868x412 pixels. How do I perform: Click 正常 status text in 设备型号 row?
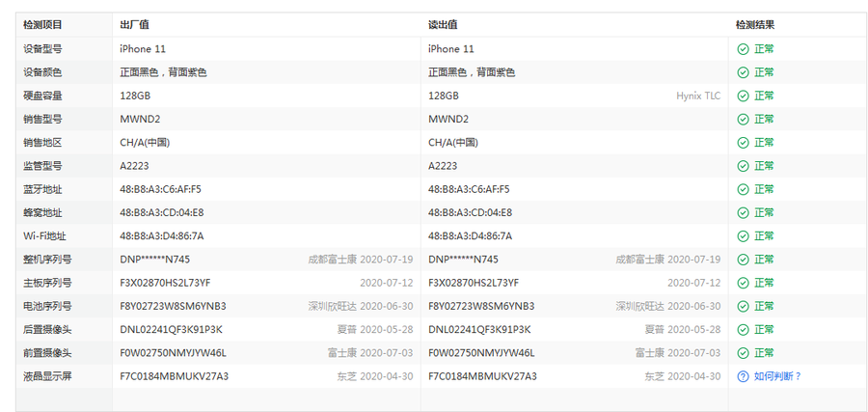tap(764, 49)
